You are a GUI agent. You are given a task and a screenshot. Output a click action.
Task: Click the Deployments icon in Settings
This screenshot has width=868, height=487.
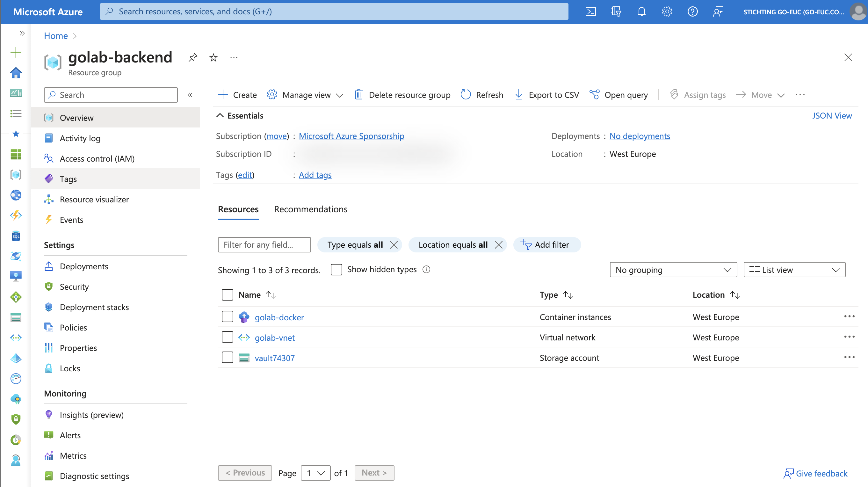(x=49, y=266)
